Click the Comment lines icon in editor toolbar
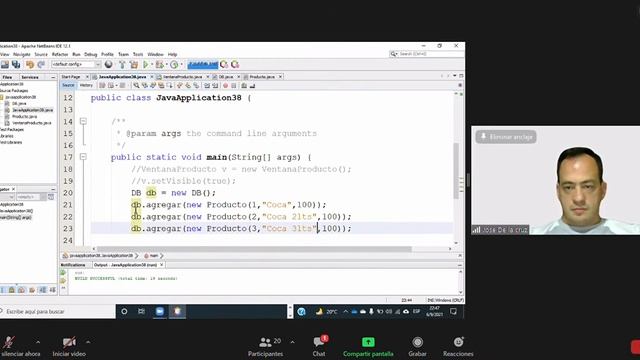This screenshot has width=640, height=360. coord(244,85)
